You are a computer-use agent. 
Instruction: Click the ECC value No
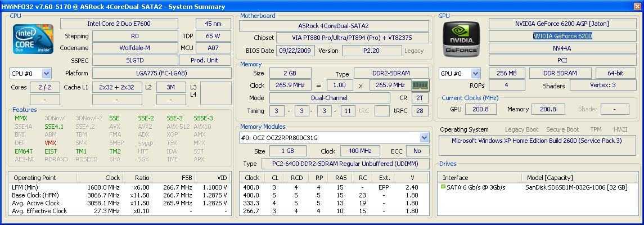[417, 151]
